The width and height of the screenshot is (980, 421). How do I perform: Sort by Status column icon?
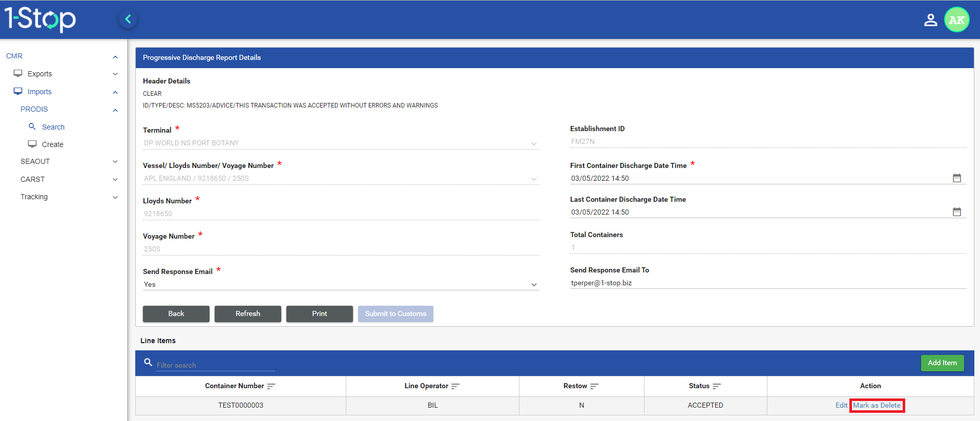pos(717,386)
